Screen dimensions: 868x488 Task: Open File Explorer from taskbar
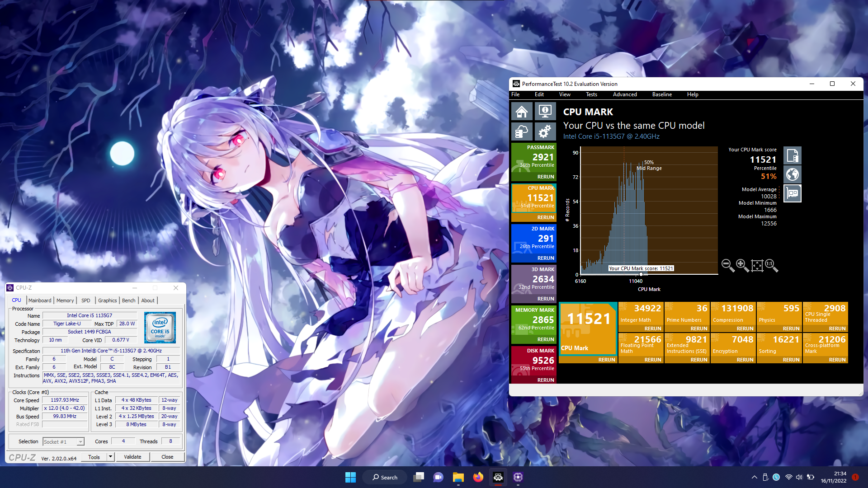tap(458, 477)
